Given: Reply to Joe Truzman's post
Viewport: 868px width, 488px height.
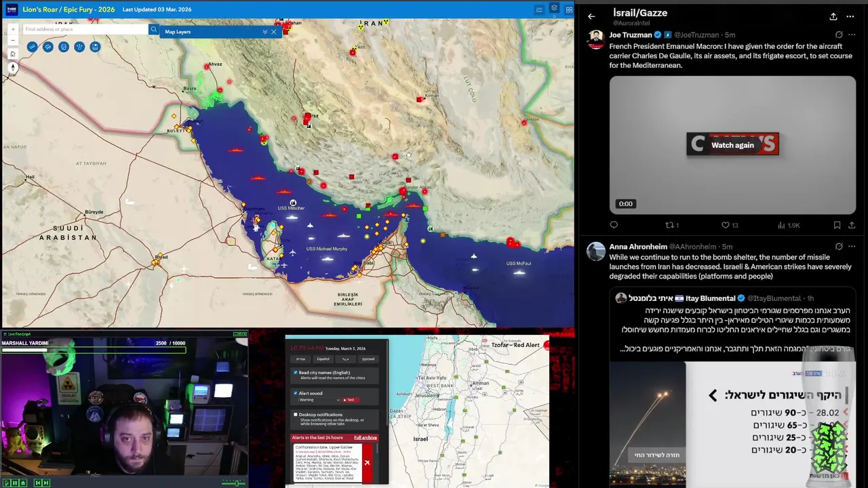Looking at the screenshot, I should [614, 225].
